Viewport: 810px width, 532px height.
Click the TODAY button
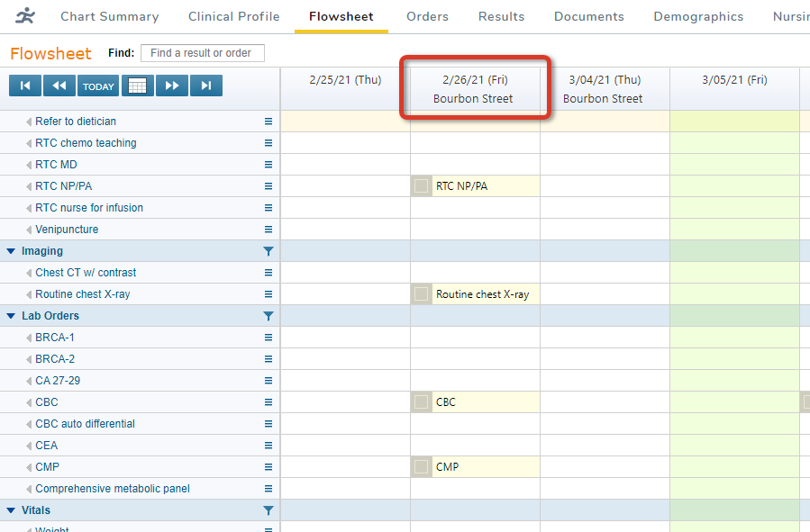pos(97,86)
